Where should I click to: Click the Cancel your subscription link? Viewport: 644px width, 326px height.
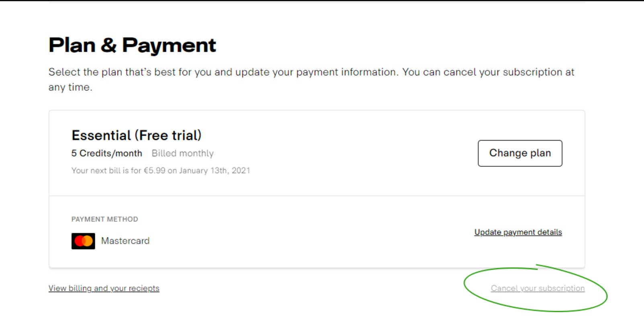537,288
